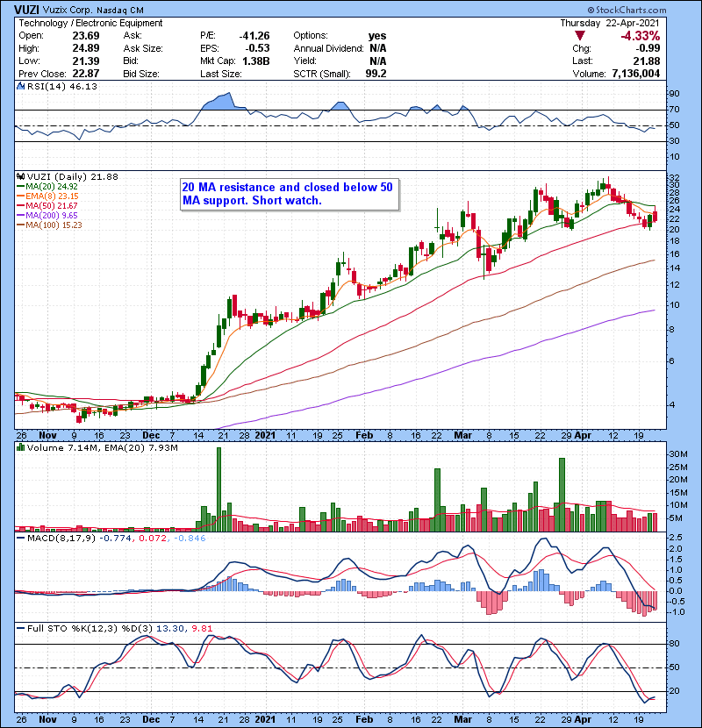This screenshot has width=702, height=728.
Task: Click the Volume figure 7,136,004
Action: [x=636, y=74]
